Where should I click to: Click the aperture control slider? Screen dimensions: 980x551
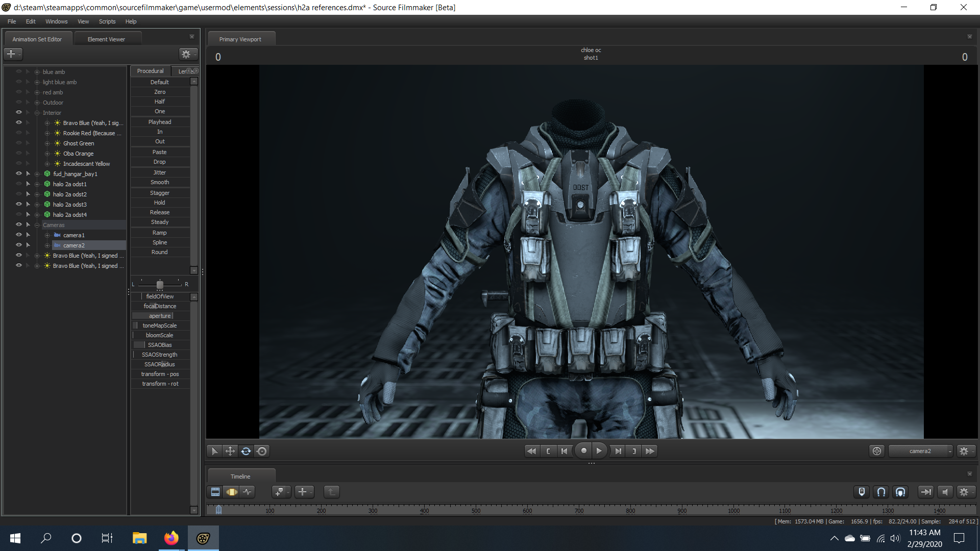[160, 316]
